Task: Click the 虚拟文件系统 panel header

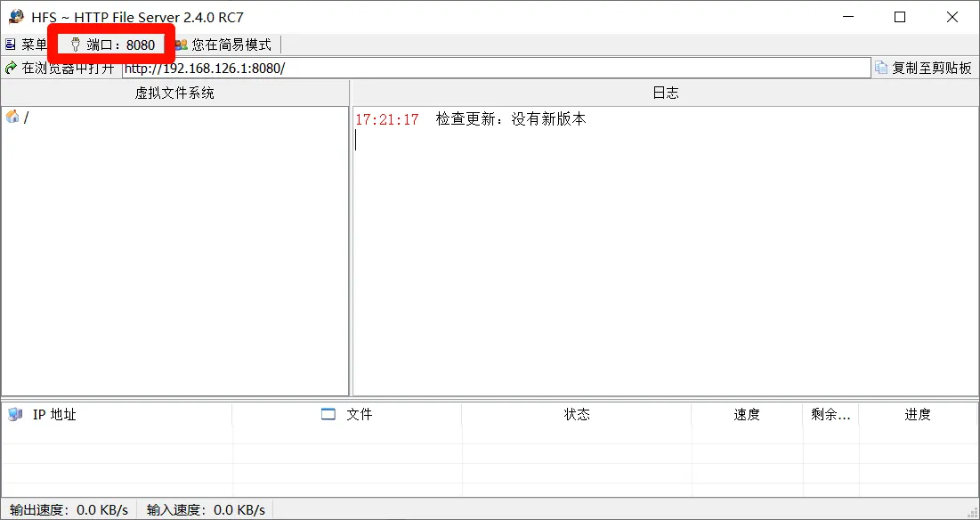Action: pos(174,93)
